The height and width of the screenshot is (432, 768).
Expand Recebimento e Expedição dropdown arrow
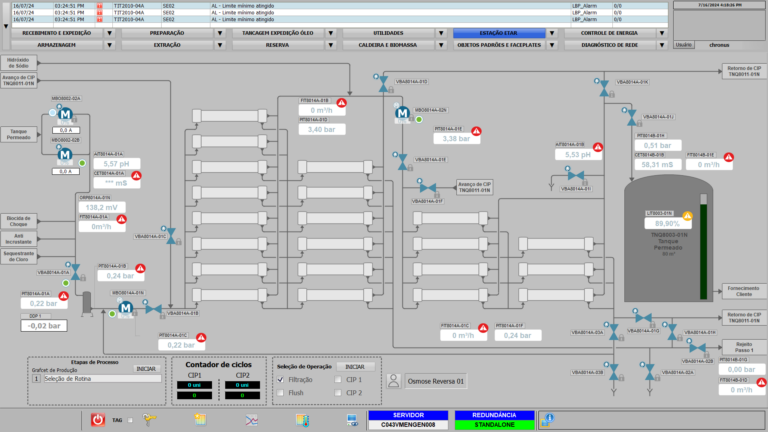pos(110,33)
